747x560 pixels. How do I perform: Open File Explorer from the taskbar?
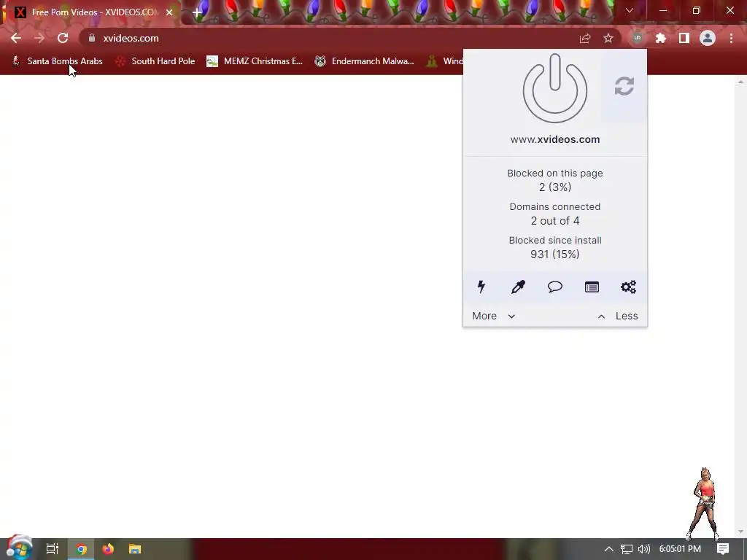tap(135, 549)
